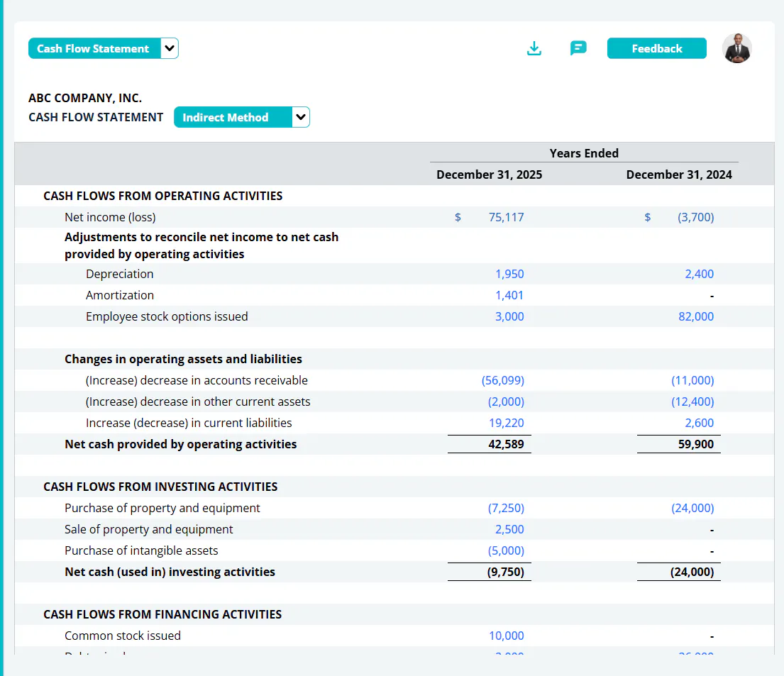Click 2024 depreciation value 2,400
This screenshot has width=784, height=676.
coord(699,274)
